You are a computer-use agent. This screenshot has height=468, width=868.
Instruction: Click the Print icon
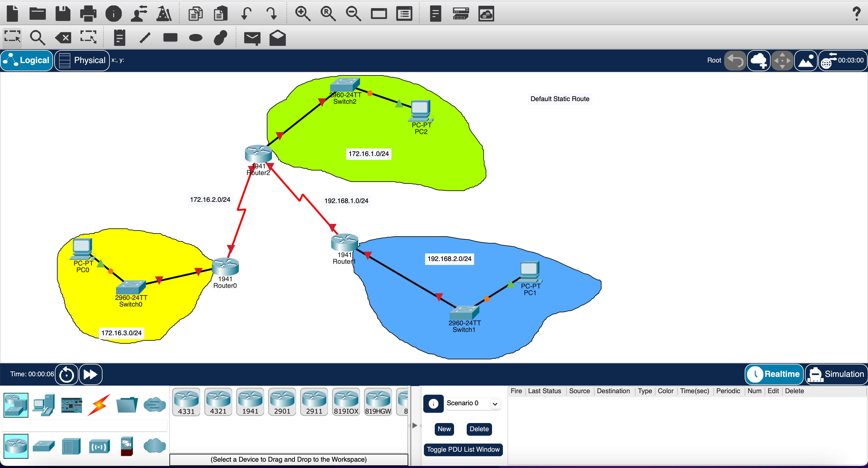pos(88,14)
